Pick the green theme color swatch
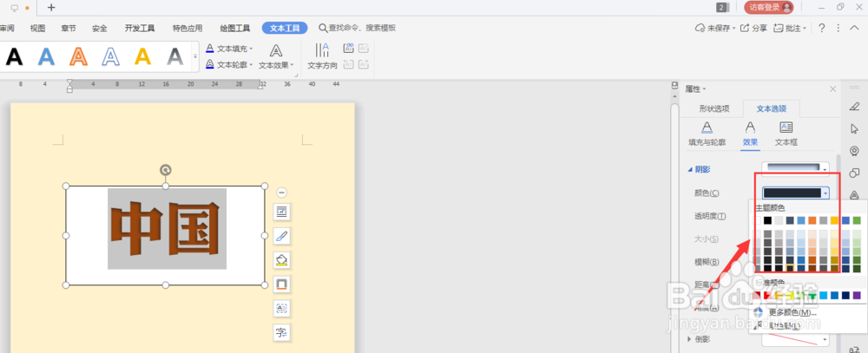Image resolution: width=868 pixels, height=353 pixels. [857, 220]
